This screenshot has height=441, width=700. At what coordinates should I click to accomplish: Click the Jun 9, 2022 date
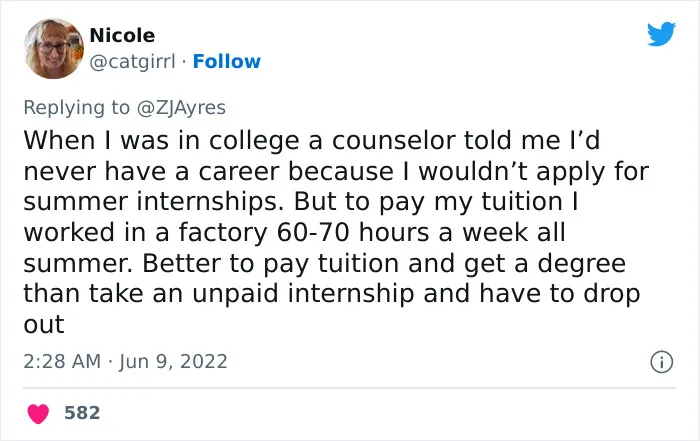coord(173,362)
